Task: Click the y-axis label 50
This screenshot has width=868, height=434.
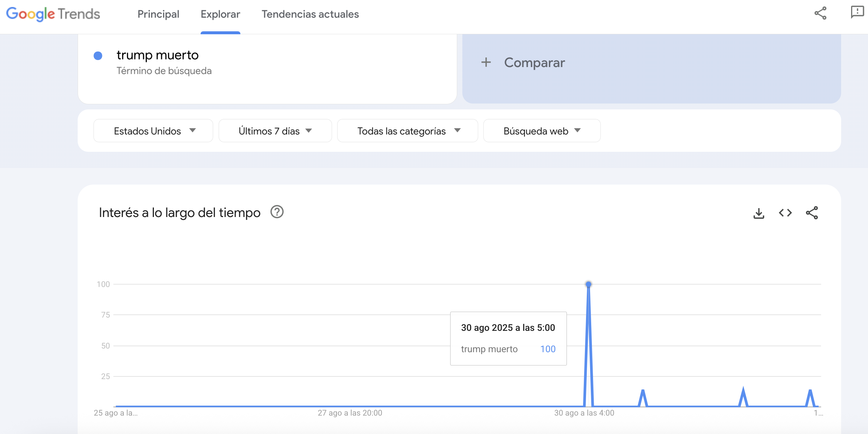Action: tap(106, 346)
